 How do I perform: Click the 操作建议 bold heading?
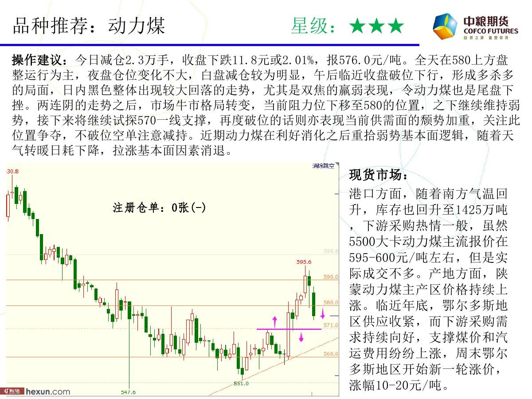click(40, 60)
